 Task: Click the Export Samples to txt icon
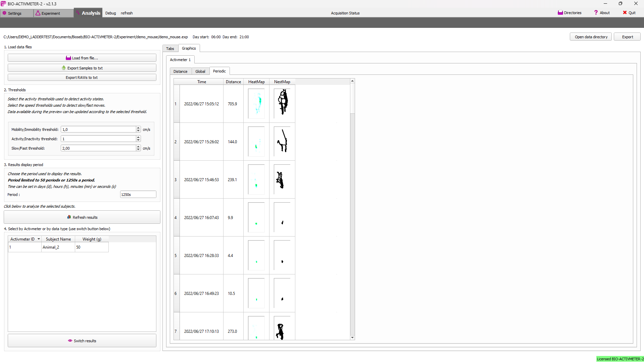(x=64, y=68)
